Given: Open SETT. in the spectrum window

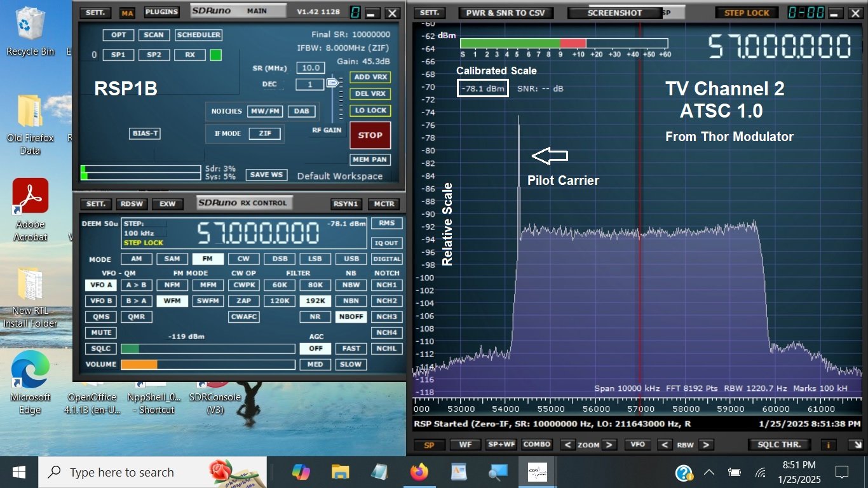Looking at the screenshot, I should coord(430,13).
